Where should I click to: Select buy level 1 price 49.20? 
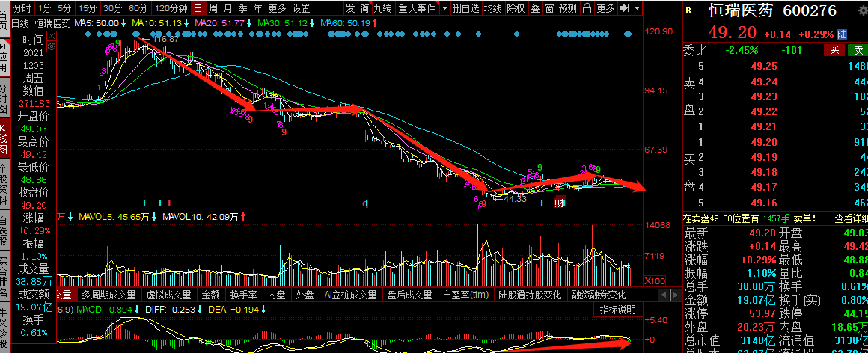click(x=765, y=143)
